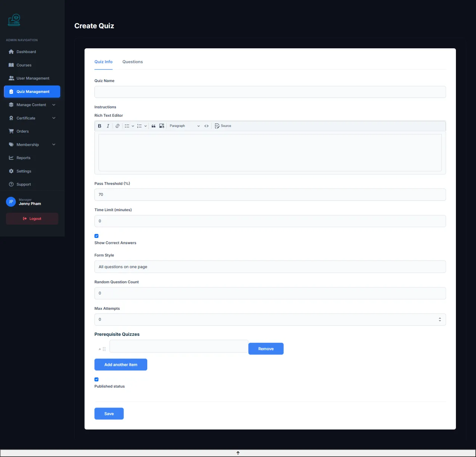Click the insert image icon
Screen dimensions: 476x457
[162, 126]
